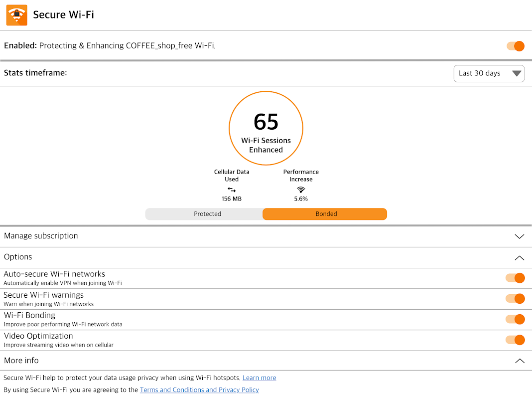Click the 156 MB cellular data value

232,199
